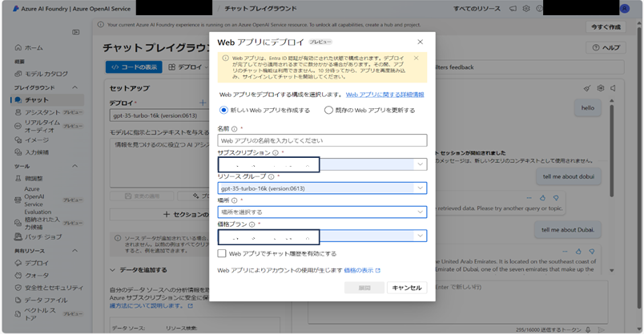The width and height of the screenshot is (644, 335).
Task: Close the Web アプリにデプロイ dialog
Action: point(421,42)
